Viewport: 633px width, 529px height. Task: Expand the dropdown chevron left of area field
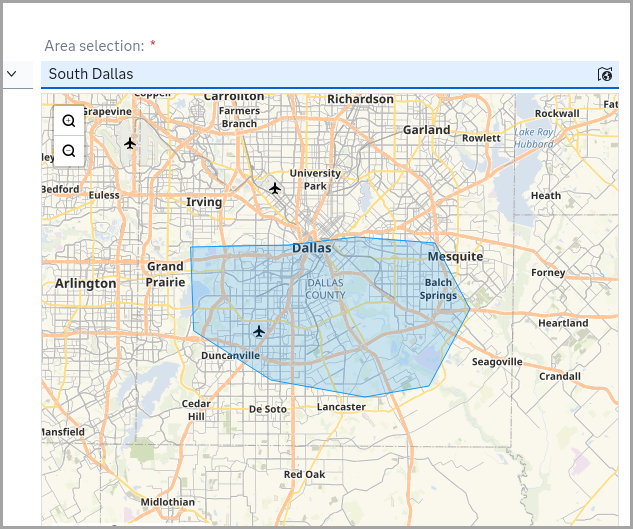pyautogui.click(x=12, y=74)
